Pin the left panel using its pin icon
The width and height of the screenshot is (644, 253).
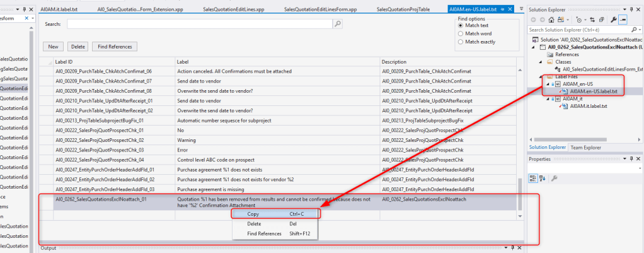point(24,9)
